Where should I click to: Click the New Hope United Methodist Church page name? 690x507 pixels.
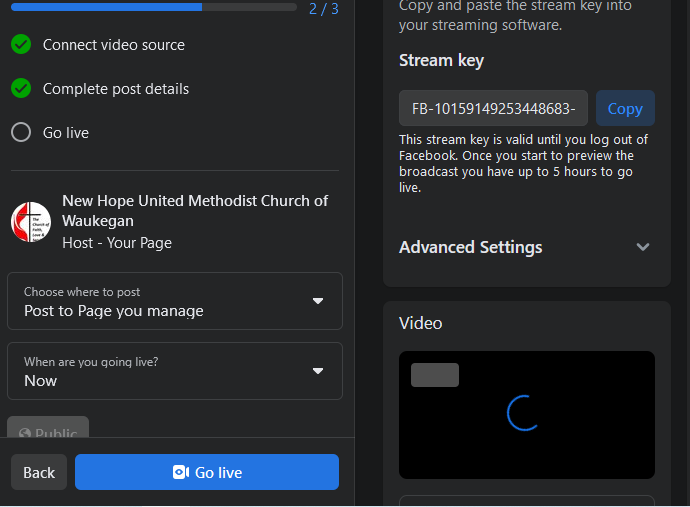click(x=195, y=210)
